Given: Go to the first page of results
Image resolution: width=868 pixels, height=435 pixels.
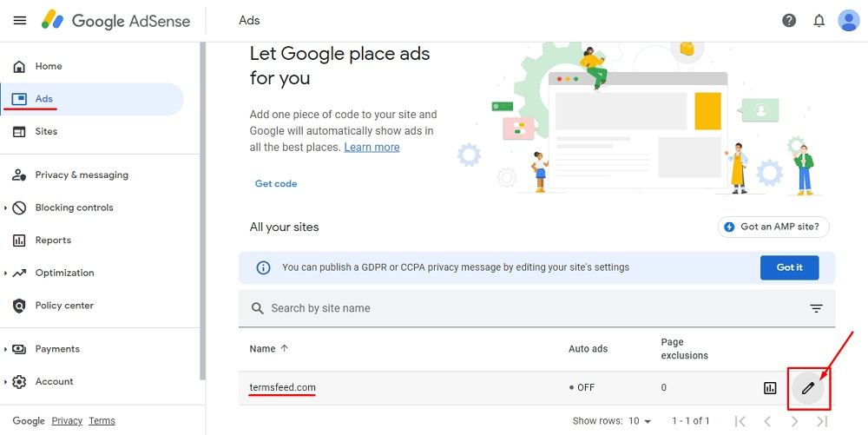Looking at the screenshot, I should click(x=740, y=421).
